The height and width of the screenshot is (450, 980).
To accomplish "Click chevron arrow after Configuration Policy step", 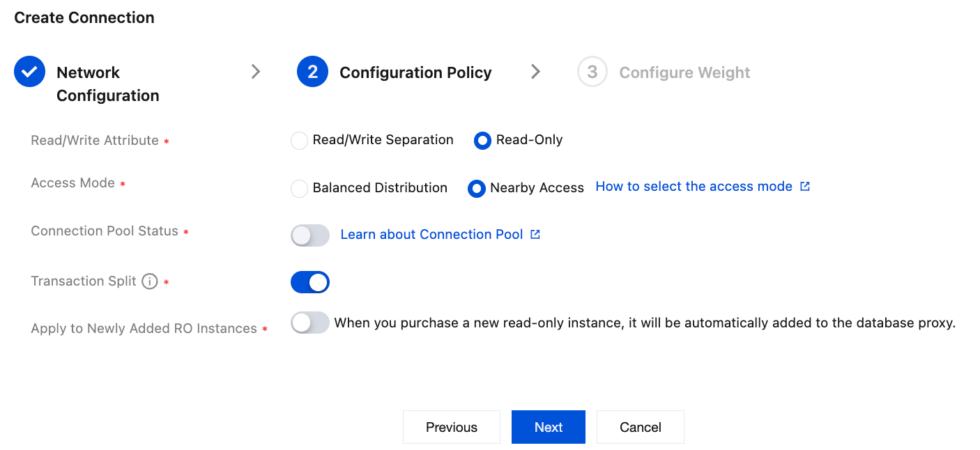I will coord(535,71).
